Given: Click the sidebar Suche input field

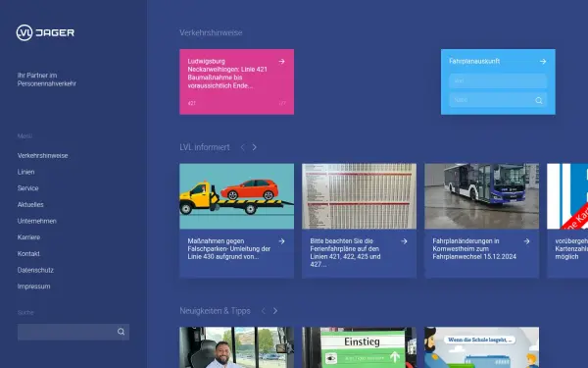Looking at the screenshot, I should click(x=73, y=332).
